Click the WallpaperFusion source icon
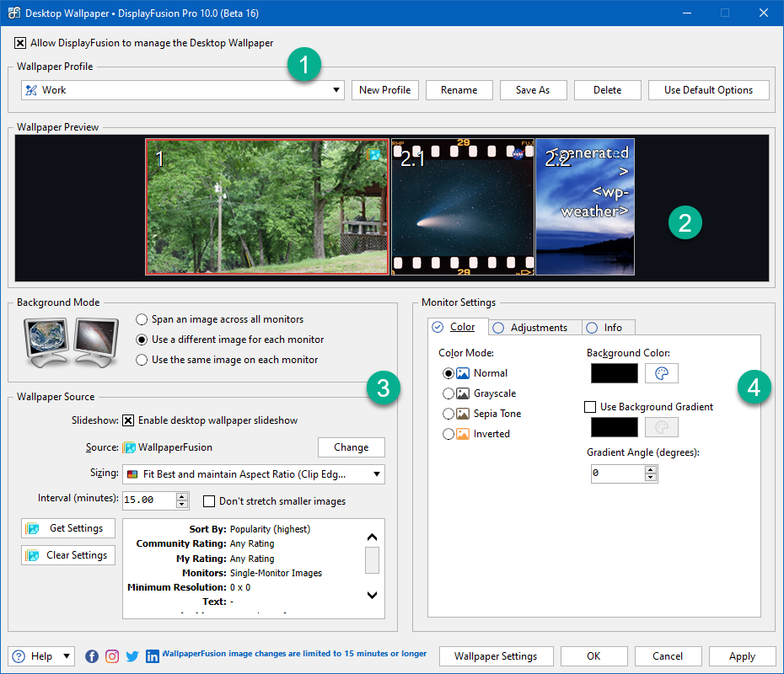784x674 pixels. [130, 447]
